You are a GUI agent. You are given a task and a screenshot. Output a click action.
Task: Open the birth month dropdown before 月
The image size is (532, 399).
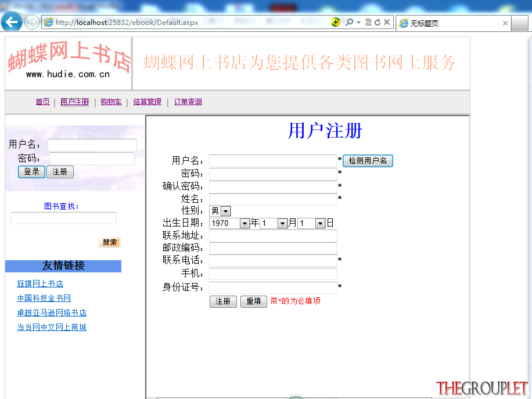click(274, 223)
